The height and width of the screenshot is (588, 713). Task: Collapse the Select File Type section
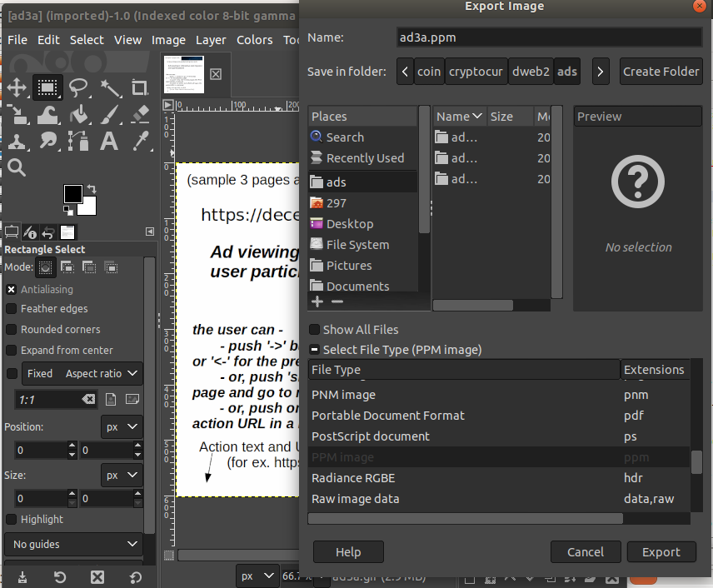[x=313, y=349]
